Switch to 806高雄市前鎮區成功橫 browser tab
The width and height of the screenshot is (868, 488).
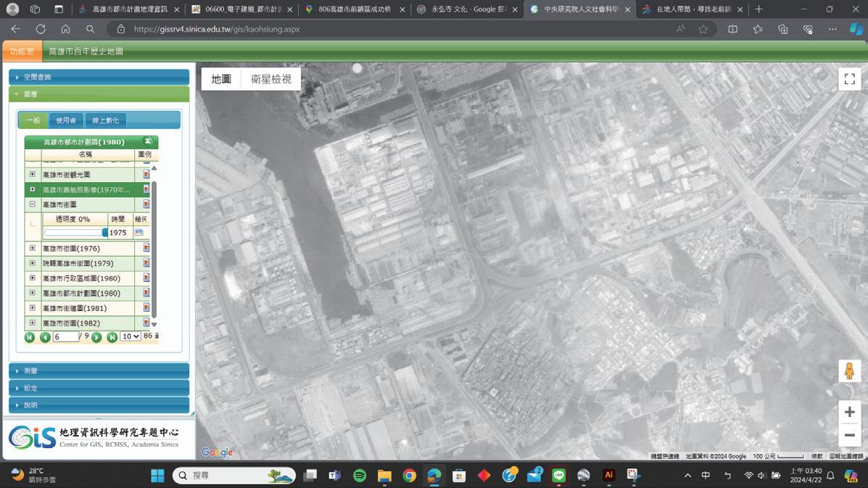tap(355, 9)
